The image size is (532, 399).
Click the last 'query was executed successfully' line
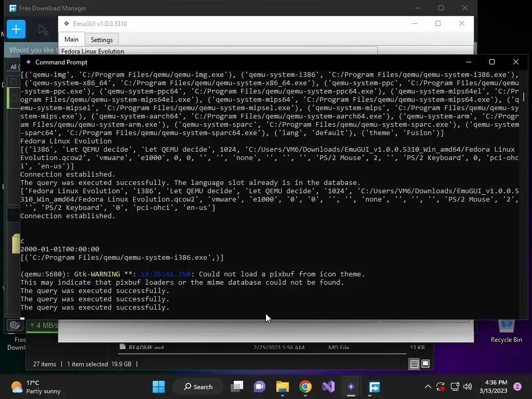tap(95, 308)
